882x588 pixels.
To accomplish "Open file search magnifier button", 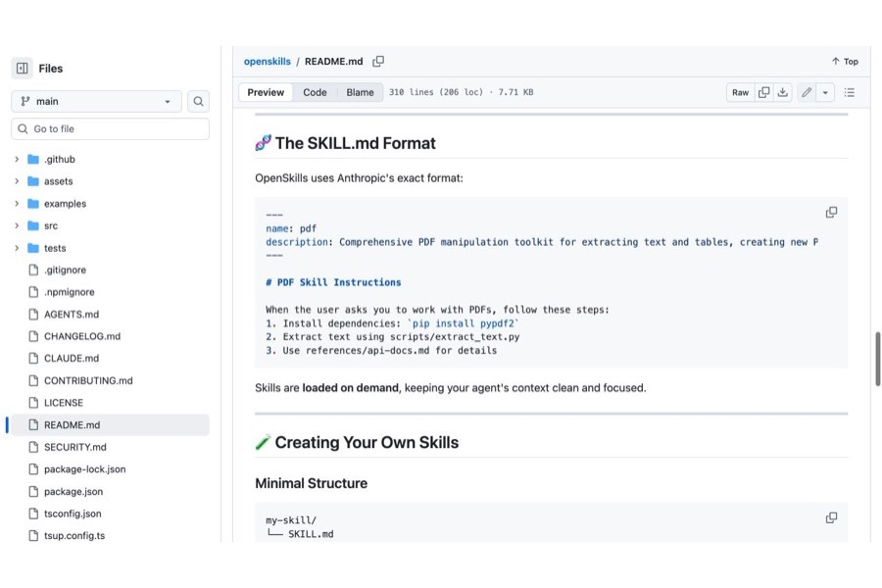I will click(198, 101).
